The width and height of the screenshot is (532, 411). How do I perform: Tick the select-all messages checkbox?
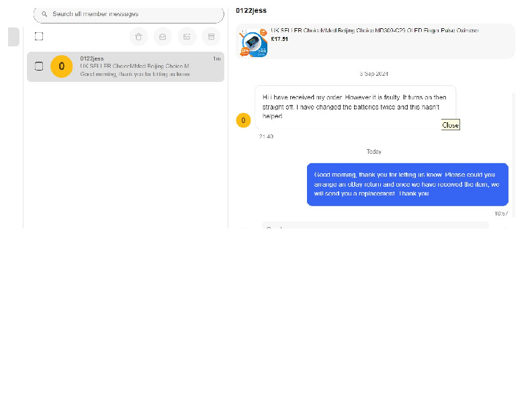(x=39, y=36)
